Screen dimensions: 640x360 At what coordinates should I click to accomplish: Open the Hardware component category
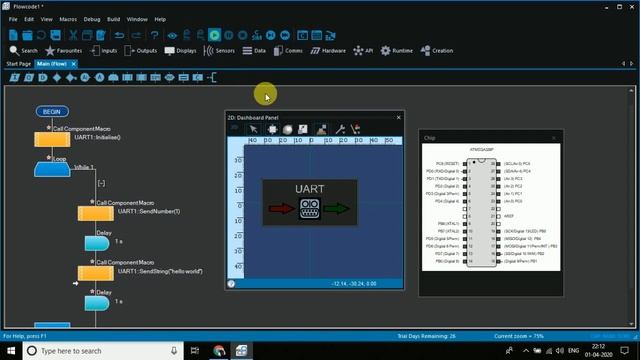328,51
